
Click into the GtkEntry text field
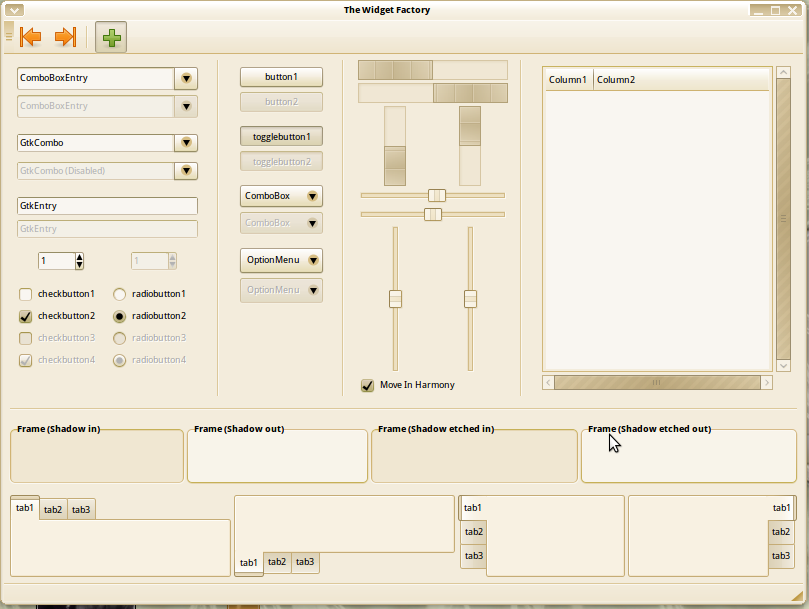pos(107,206)
